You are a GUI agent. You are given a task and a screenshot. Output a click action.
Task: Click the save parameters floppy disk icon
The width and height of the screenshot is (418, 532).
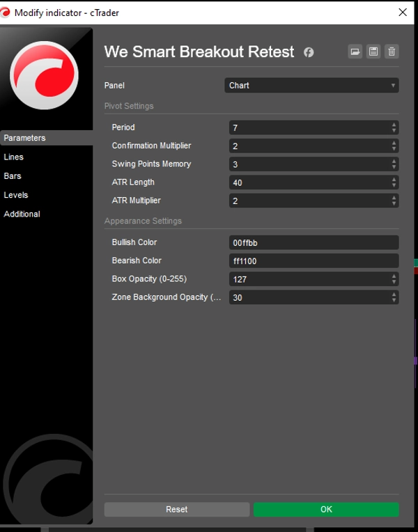(373, 52)
